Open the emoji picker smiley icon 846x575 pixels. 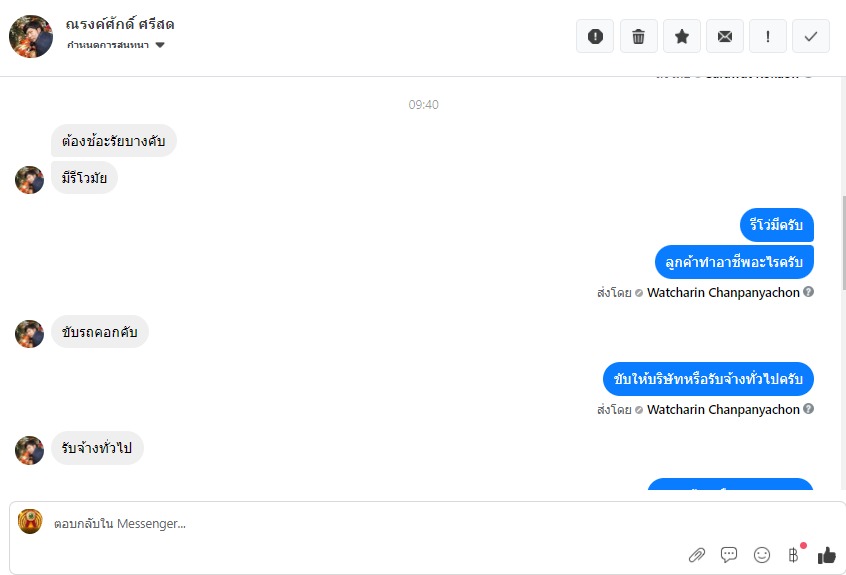coord(762,555)
